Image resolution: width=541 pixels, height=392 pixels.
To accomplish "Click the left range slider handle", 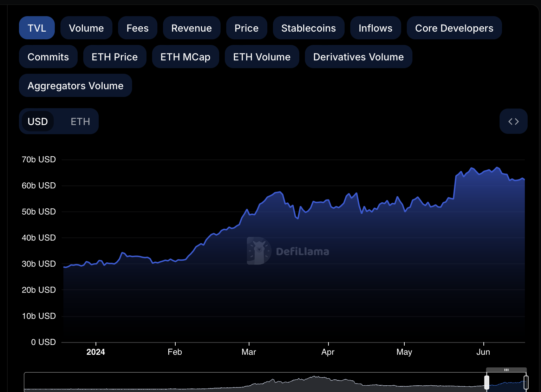I will pyautogui.click(x=487, y=383).
